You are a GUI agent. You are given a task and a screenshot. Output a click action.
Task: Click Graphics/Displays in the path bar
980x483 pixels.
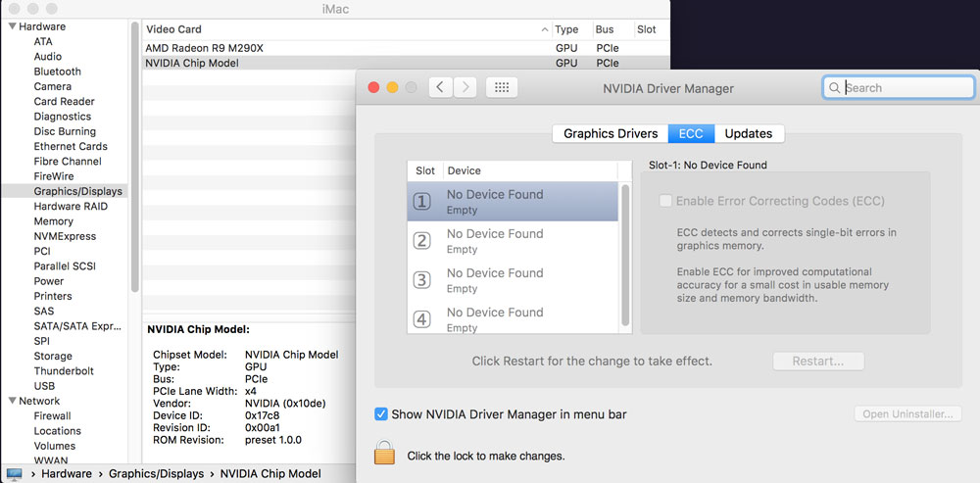click(156, 473)
